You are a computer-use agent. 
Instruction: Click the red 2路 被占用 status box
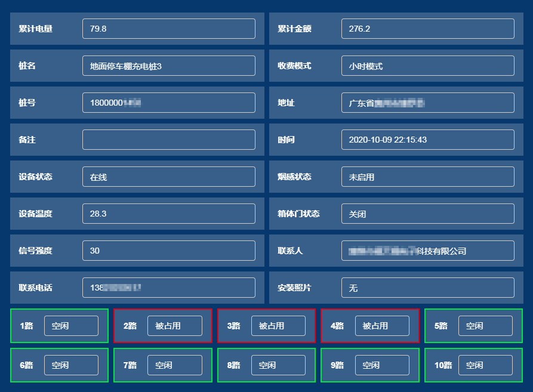coord(162,326)
